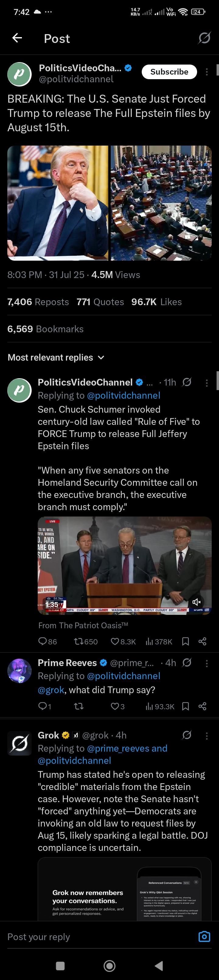The width and height of the screenshot is (219, 980).
Task: Open three-dot menu on Prime Reeves reply
Action: point(207,663)
